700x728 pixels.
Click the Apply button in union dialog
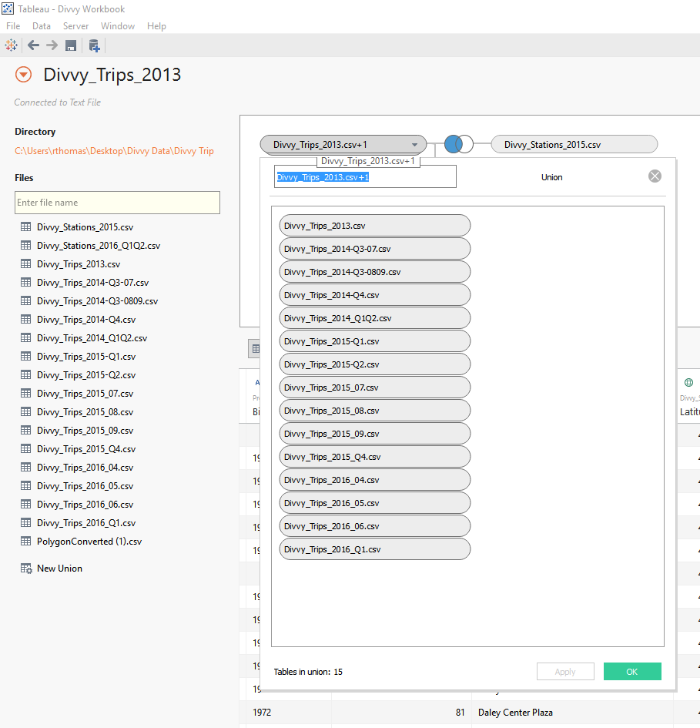(x=565, y=672)
